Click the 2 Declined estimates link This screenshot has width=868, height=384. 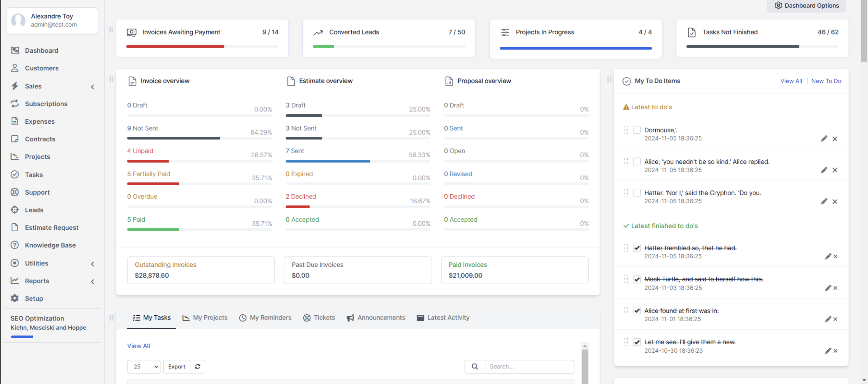point(301,196)
